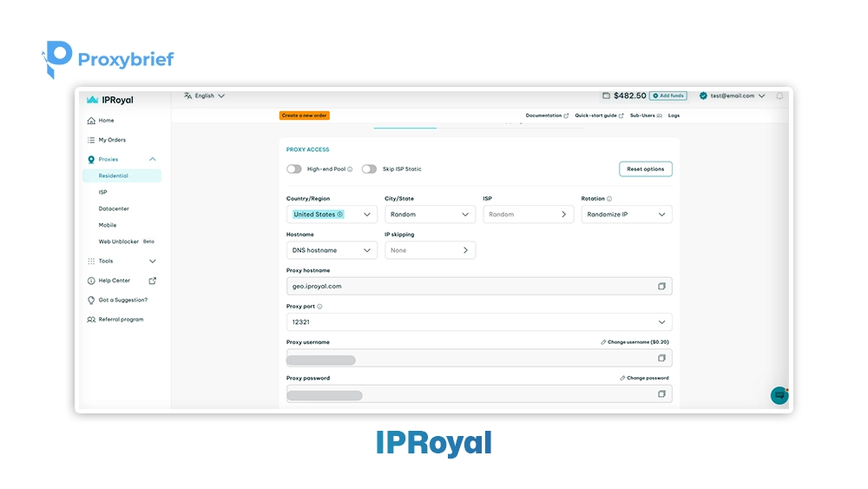This screenshot has height=489, width=868.
Task: Open the ISP Random selector
Action: 528,215
